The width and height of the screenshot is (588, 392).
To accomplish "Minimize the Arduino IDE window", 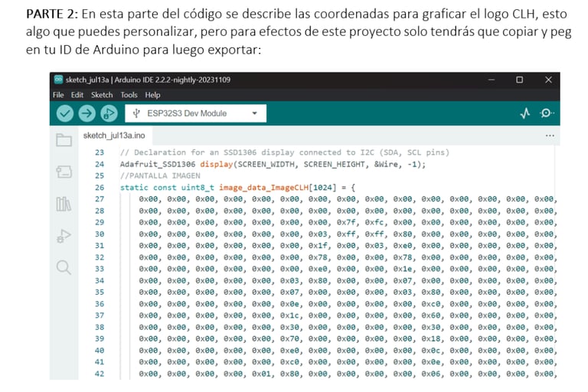I will 492,80.
